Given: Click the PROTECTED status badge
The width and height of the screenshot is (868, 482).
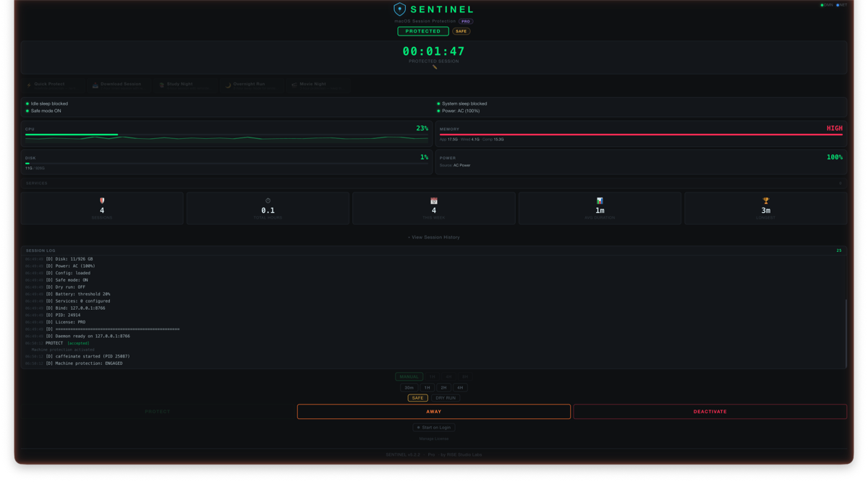Looking at the screenshot, I should point(423,31).
